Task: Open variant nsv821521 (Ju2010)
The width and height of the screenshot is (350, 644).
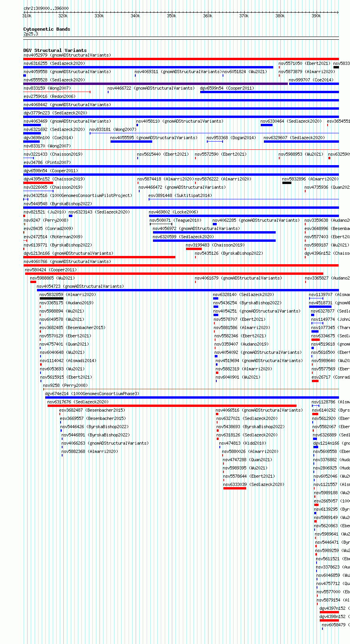Action: point(45,212)
